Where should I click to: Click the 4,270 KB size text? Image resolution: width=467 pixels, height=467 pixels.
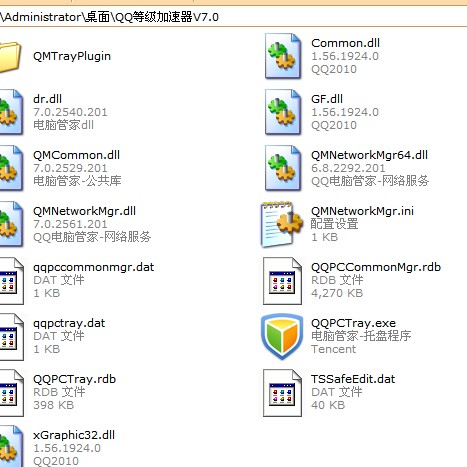coord(337,293)
